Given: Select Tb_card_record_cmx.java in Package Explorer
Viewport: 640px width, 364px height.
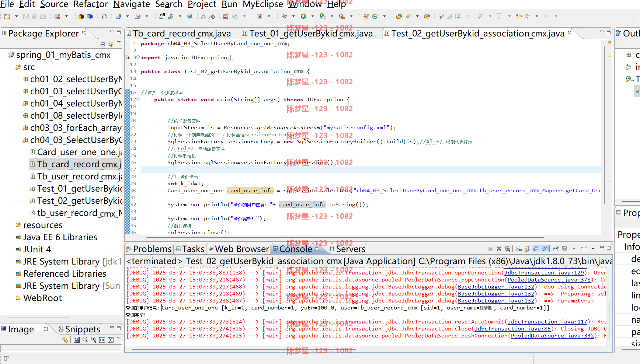Looking at the screenshot, I should [x=76, y=164].
